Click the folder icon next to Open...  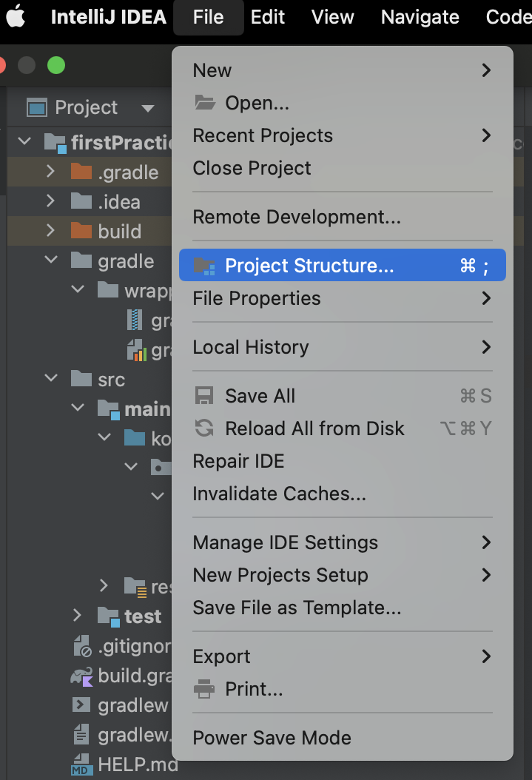click(x=205, y=102)
